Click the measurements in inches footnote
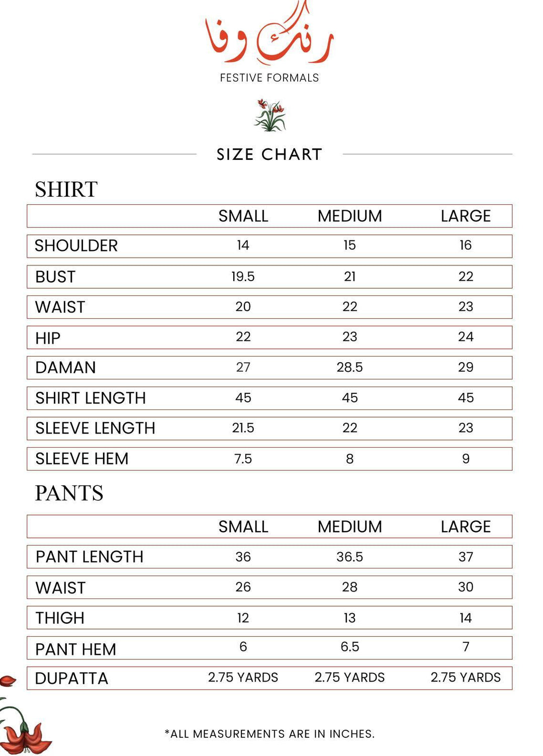The width and height of the screenshot is (543, 756). (269, 734)
